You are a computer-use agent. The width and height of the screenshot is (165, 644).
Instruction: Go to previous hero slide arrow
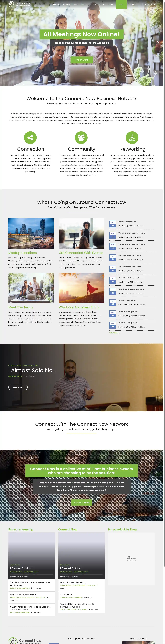pyautogui.click(x=5, y=43)
